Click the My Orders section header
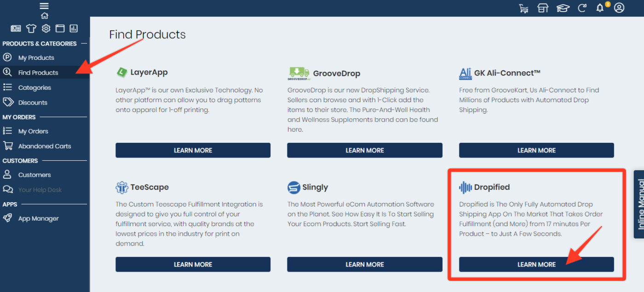 tap(19, 117)
